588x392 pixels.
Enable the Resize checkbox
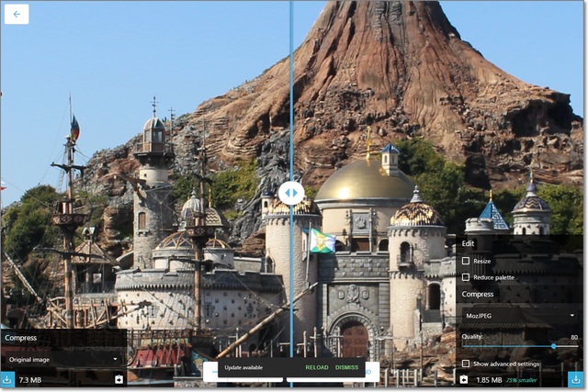coord(466,262)
